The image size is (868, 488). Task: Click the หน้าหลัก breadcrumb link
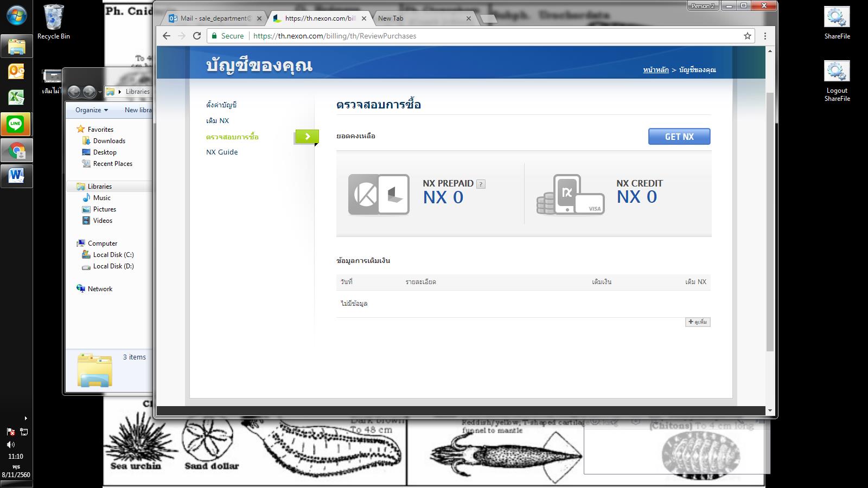[656, 70]
